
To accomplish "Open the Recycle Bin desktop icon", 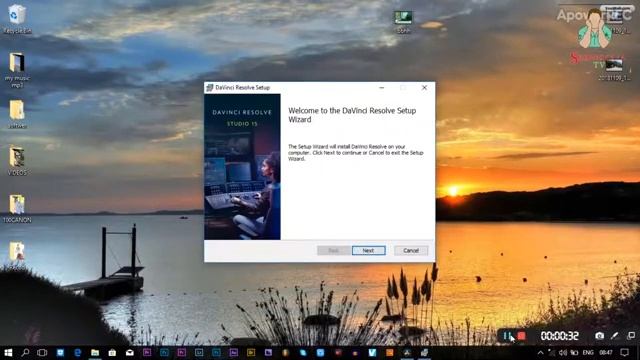I will tap(17, 19).
